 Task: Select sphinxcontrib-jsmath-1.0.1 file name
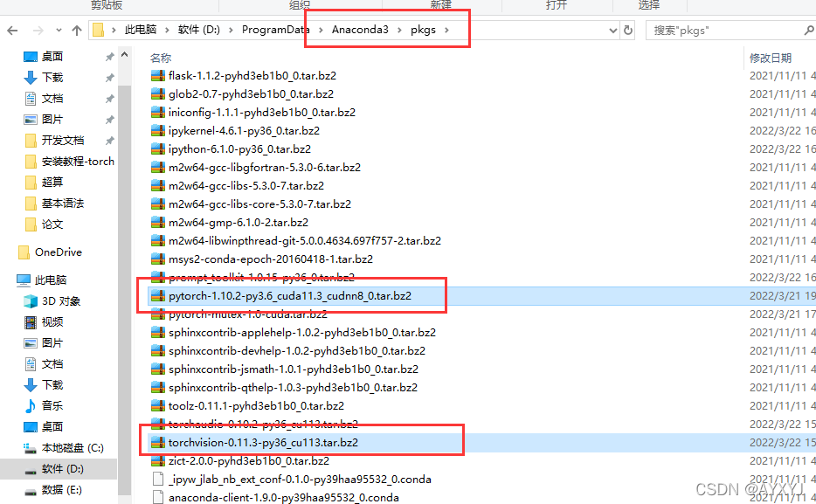click(x=294, y=369)
